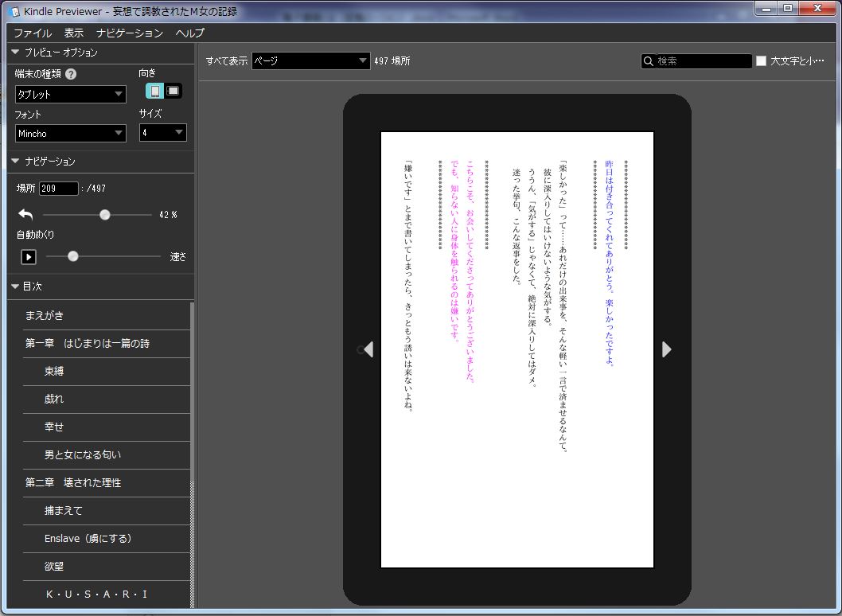This screenshot has height=616, width=842.
Task: Click the 検索 search input field
Action: click(x=704, y=61)
